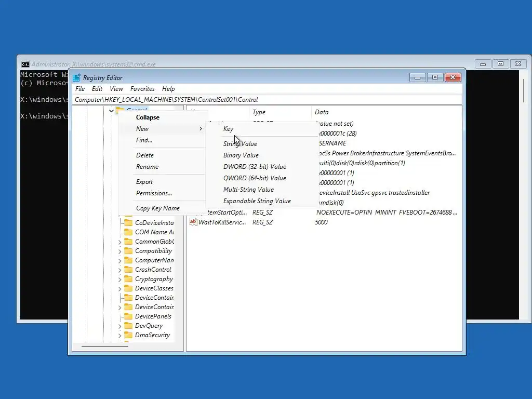Screen dimensions: 532x399
Task: Expand the Cryptography key
Action: tap(120, 279)
